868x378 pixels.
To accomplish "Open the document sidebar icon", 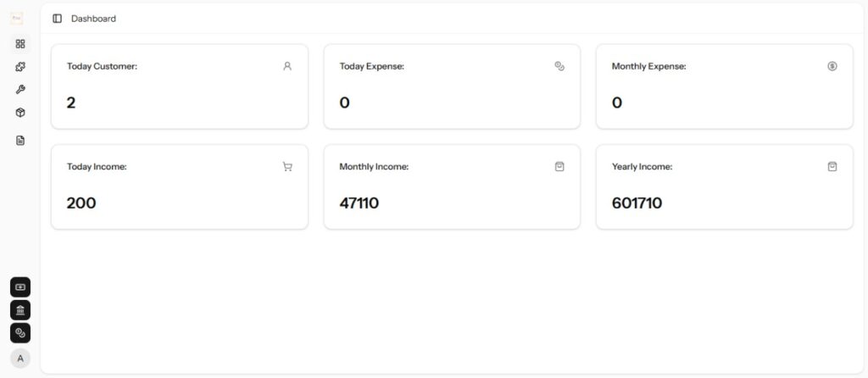I will pyautogui.click(x=20, y=141).
